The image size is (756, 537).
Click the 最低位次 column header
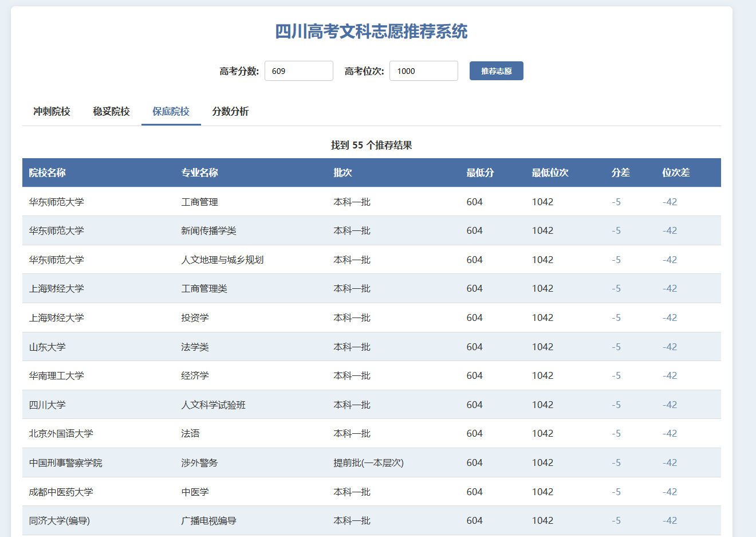point(550,173)
